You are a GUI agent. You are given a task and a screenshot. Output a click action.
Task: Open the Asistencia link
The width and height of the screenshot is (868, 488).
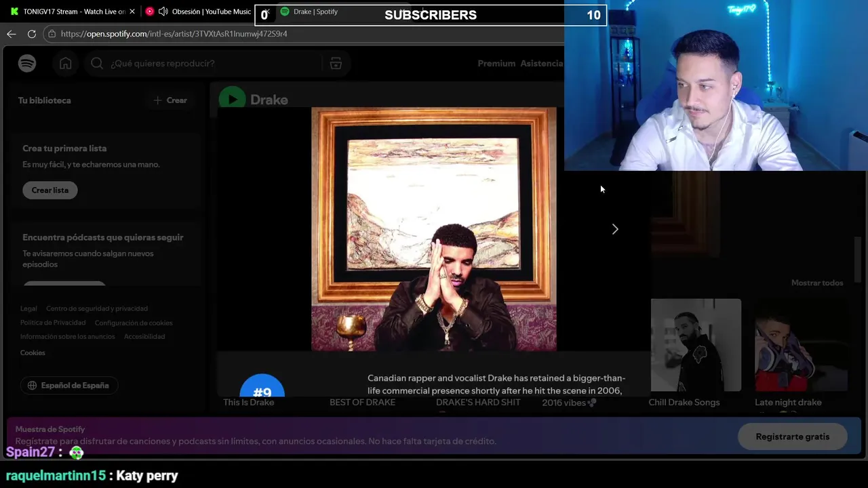pos(542,63)
